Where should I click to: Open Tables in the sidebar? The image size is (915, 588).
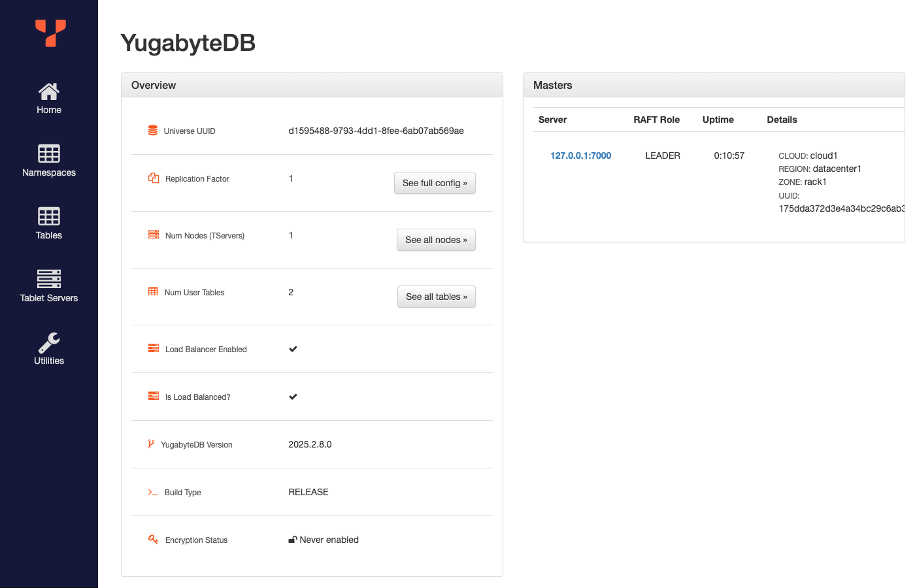49,235
